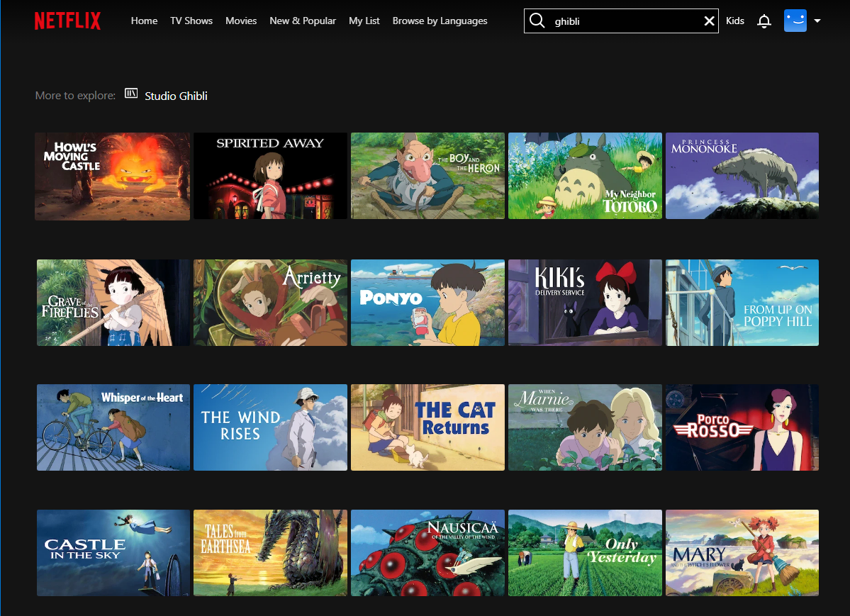Open The Wind Rises
The width and height of the screenshot is (850, 616).
[271, 427]
